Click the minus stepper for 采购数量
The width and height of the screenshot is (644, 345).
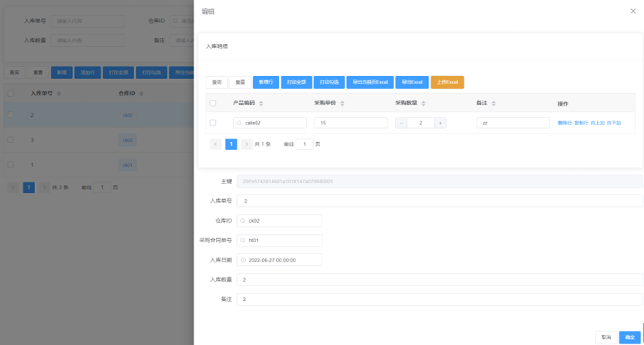tap(401, 123)
